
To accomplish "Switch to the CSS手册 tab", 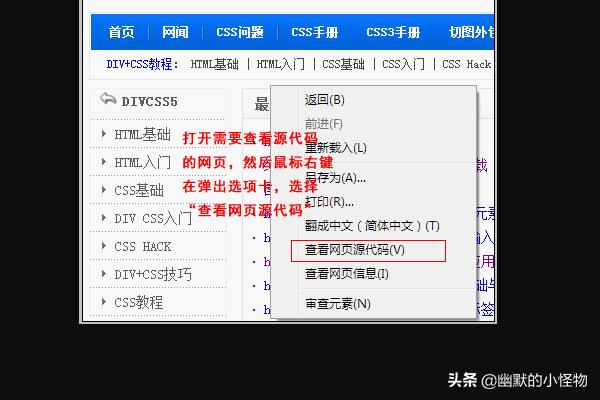I will tap(315, 32).
